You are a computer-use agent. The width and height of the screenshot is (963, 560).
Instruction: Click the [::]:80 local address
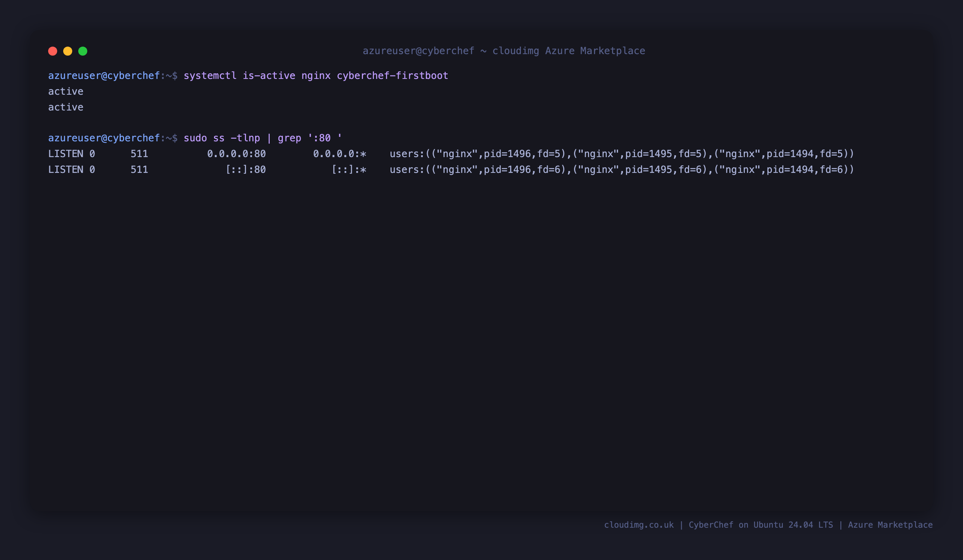coord(246,170)
